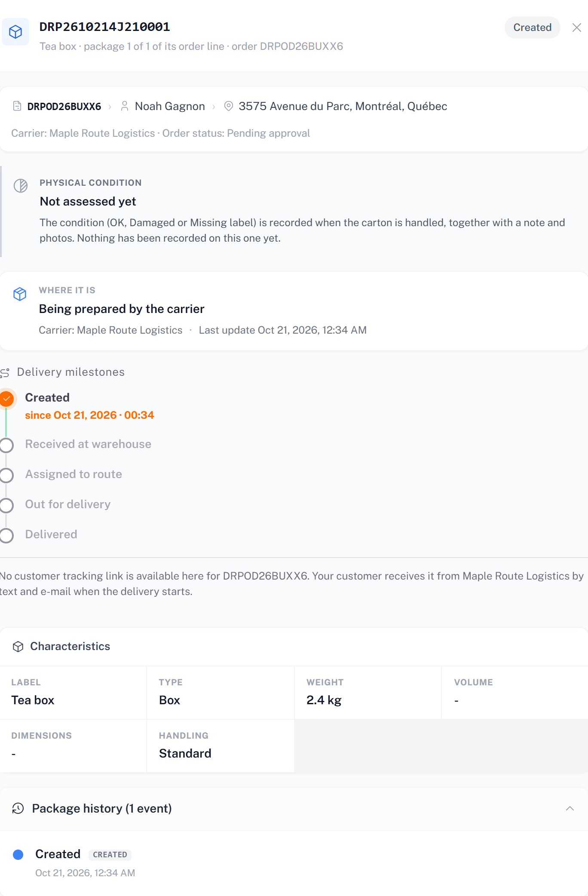This screenshot has width=588, height=896.
Task: Click the 'Not assessed yet' heading
Action: click(88, 201)
